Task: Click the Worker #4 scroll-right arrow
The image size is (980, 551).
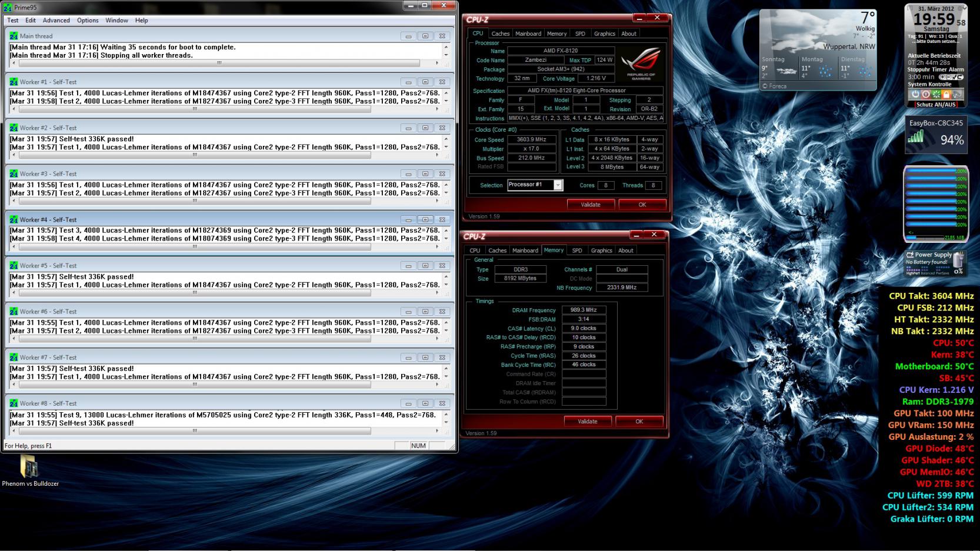Action: point(436,246)
